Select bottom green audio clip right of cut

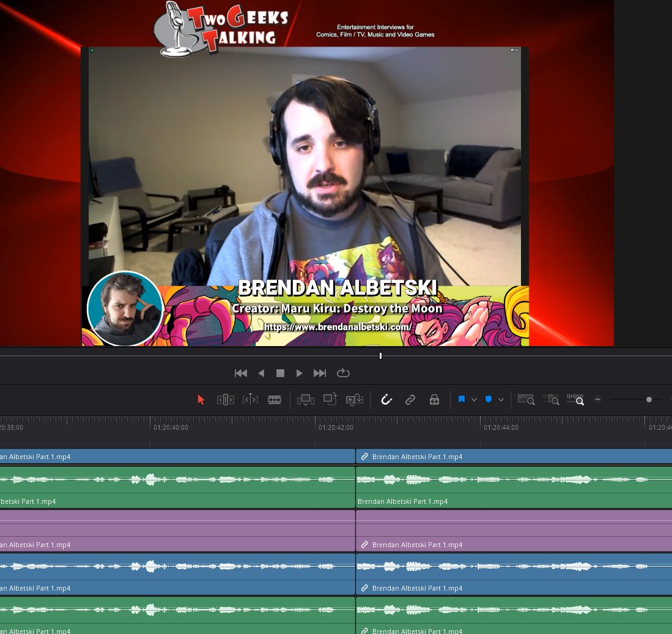coord(514,615)
